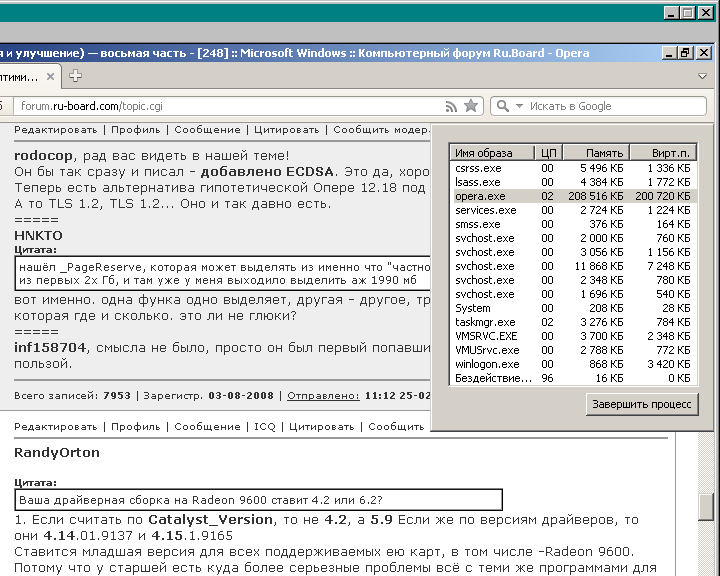
Task: Click upper post's Цитировать link
Action: pos(287,130)
